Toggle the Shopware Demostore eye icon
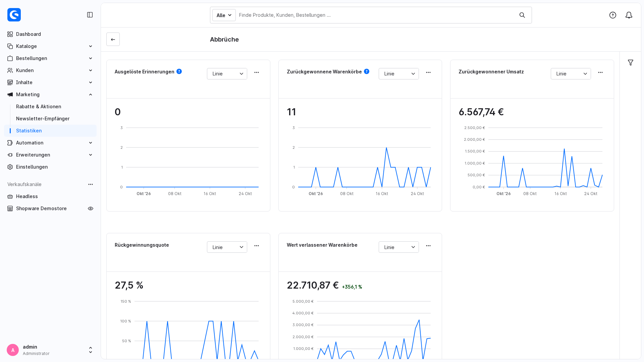This screenshot has width=644, height=362. pos(91,208)
